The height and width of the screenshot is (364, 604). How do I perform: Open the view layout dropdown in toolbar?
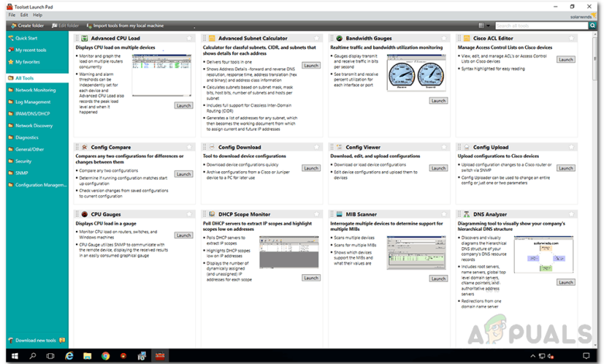(484, 26)
